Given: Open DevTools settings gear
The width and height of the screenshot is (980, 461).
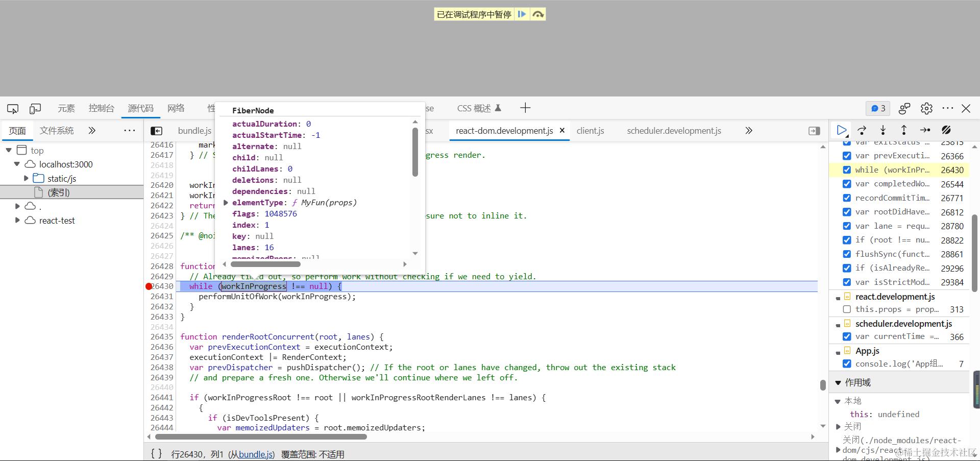Looking at the screenshot, I should pos(926,108).
